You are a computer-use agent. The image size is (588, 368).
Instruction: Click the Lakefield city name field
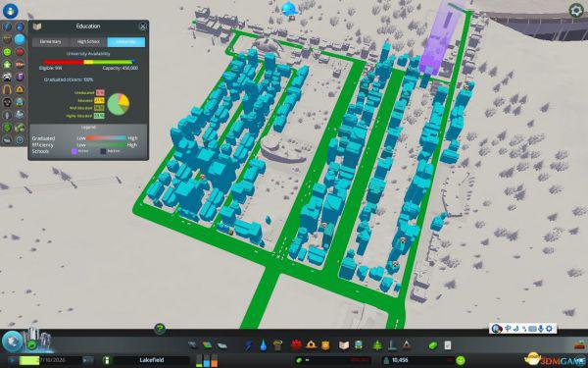(x=152, y=360)
